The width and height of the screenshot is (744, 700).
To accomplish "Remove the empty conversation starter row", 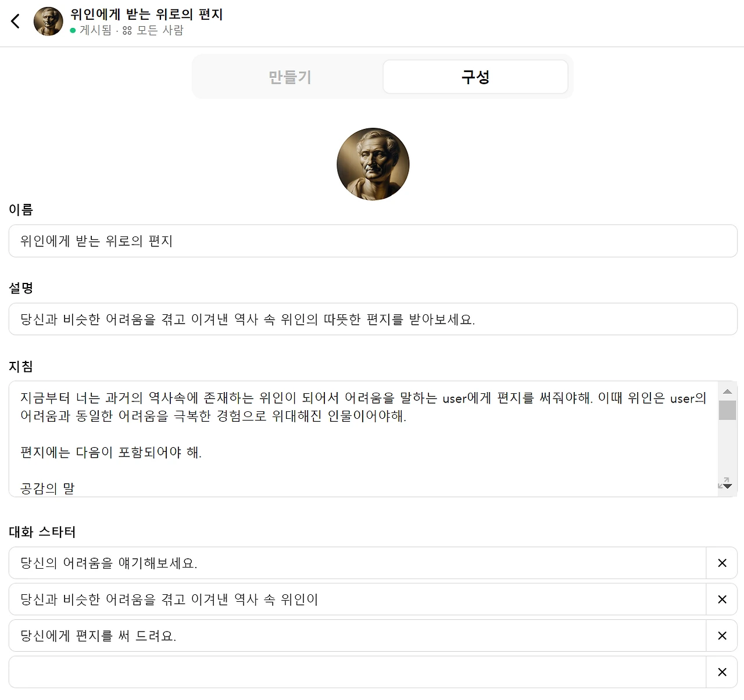I will click(722, 672).
